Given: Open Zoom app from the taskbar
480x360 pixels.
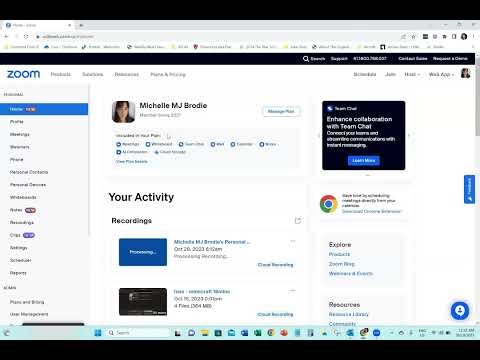Looking at the screenshot, I should point(376,333).
